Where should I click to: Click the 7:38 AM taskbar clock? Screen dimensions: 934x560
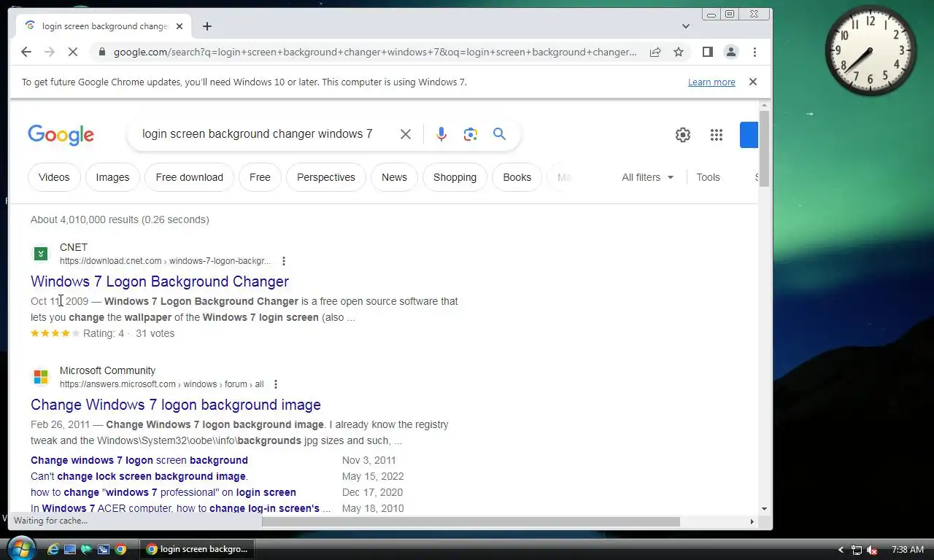(908, 550)
